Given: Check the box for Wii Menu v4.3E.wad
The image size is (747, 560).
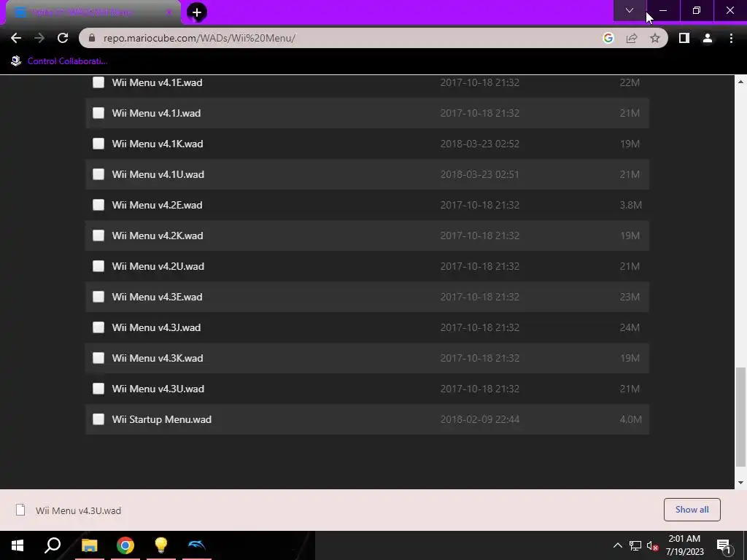Looking at the screenshot, I should coord(98,297).
